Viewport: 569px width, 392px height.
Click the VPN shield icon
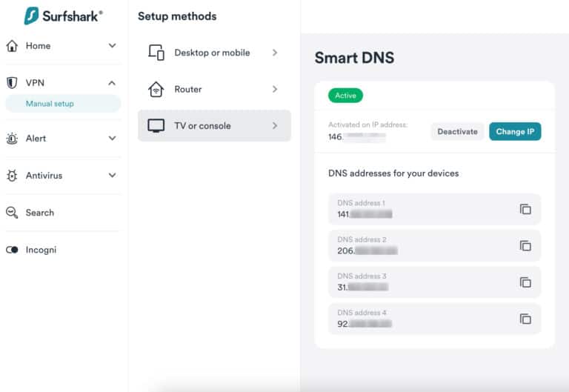click(x=12, y=83)
